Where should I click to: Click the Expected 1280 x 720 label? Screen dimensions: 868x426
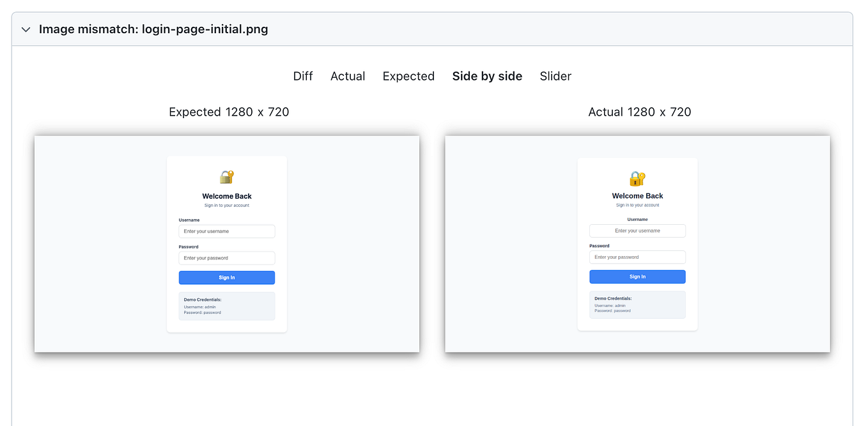click(x=229, y=112)
